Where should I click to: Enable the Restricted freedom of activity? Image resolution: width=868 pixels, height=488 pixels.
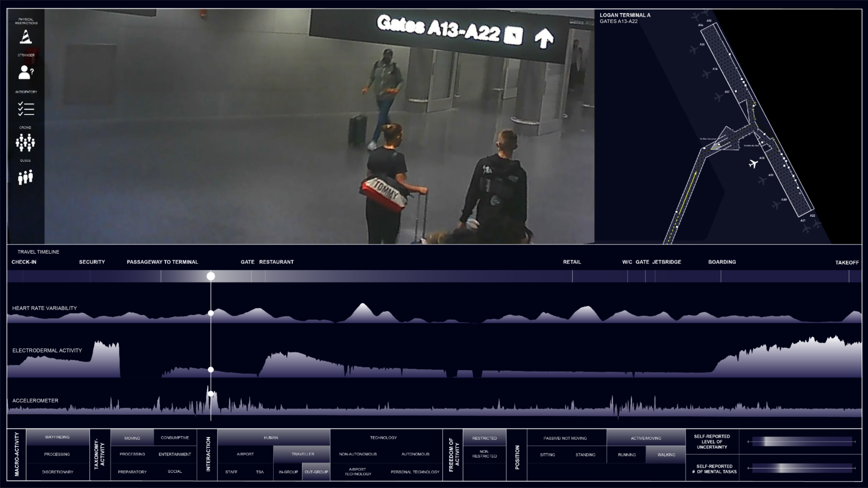click(x=484, y=438)
